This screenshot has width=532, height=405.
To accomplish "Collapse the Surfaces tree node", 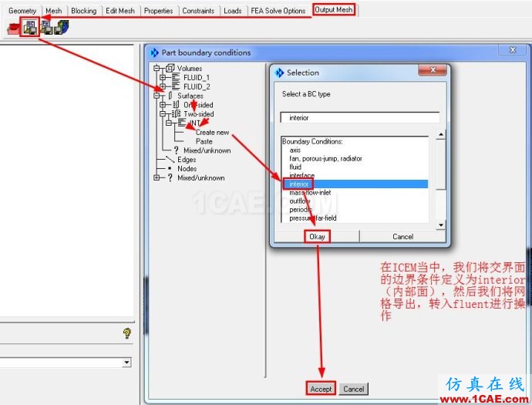I will point(157,96).
